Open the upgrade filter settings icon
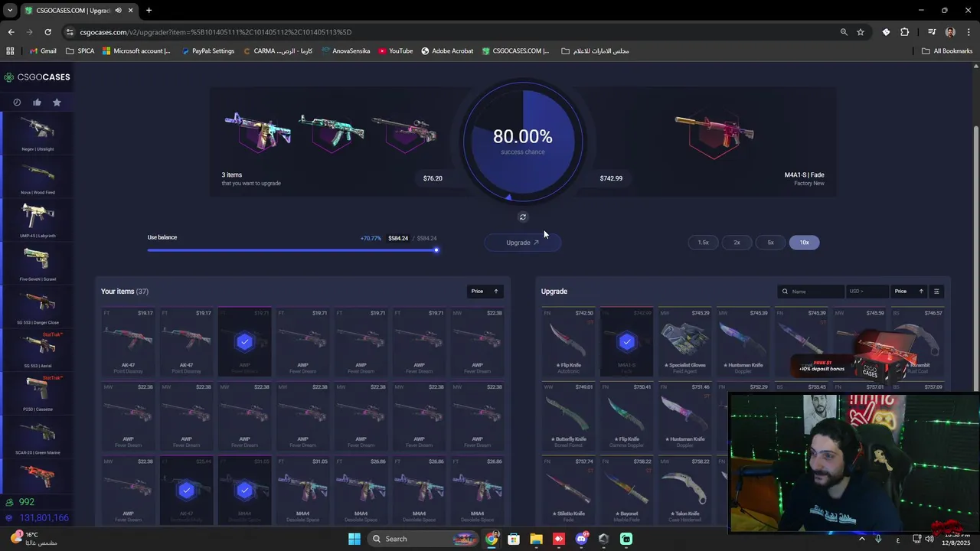Viewport: 980px width, 551px height. [936, 292]
